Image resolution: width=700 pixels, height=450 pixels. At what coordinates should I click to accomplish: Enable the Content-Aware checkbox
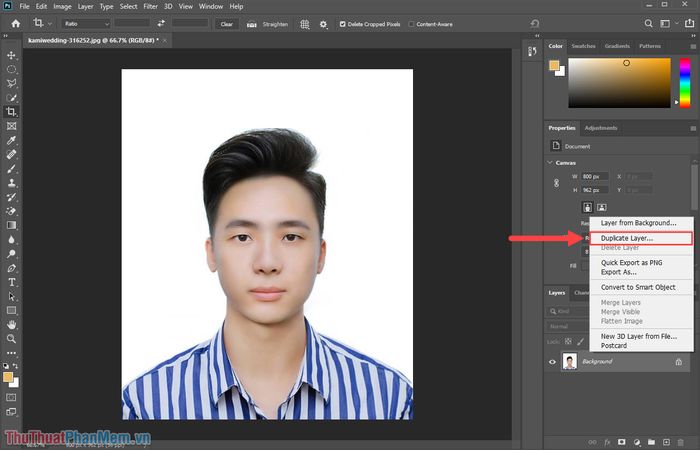411,24
